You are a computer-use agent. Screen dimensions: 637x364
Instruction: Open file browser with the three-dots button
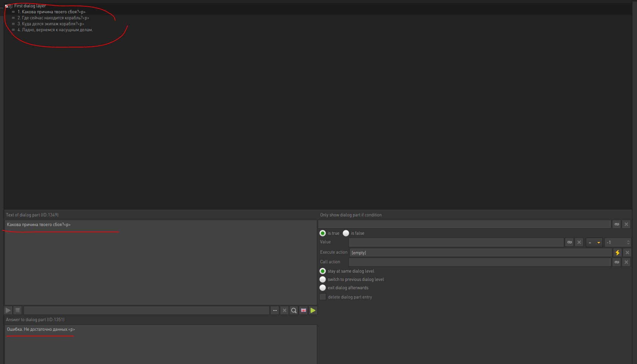[x=275, y=310]
